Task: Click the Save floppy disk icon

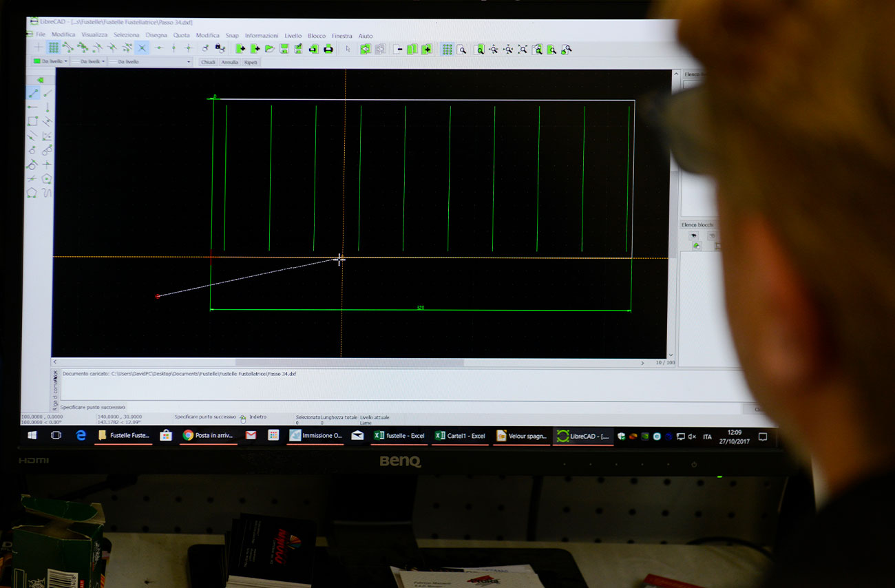Action: coord(284,49)
